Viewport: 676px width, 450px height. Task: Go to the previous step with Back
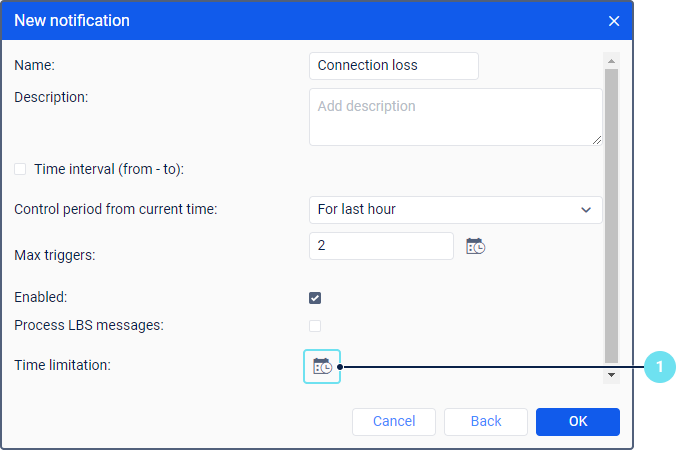(486, 421)
